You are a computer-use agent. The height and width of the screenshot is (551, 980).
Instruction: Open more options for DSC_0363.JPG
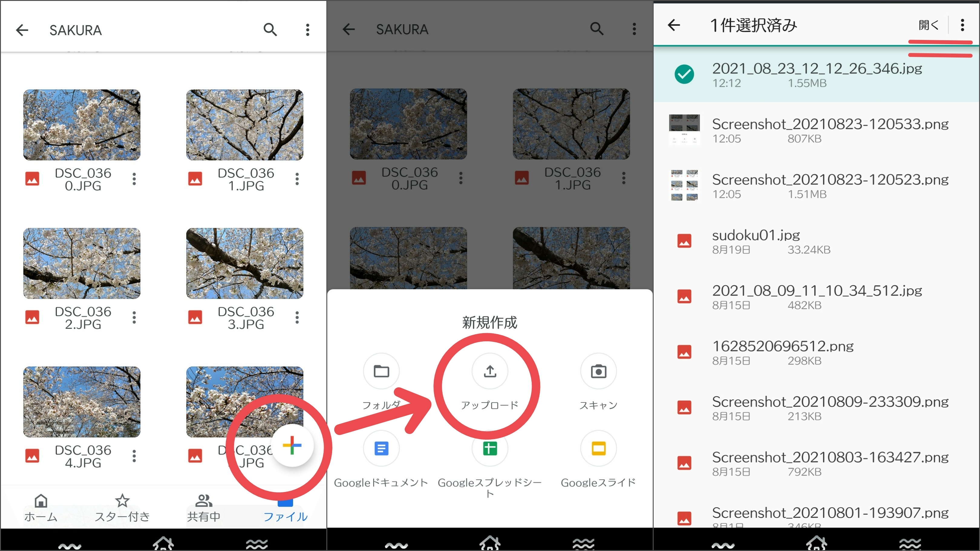point(297,317)
